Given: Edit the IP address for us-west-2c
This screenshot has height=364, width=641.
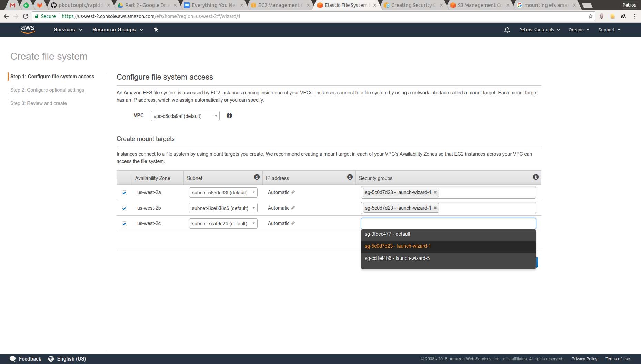Looking at the screenshot, I should [293, 223].
